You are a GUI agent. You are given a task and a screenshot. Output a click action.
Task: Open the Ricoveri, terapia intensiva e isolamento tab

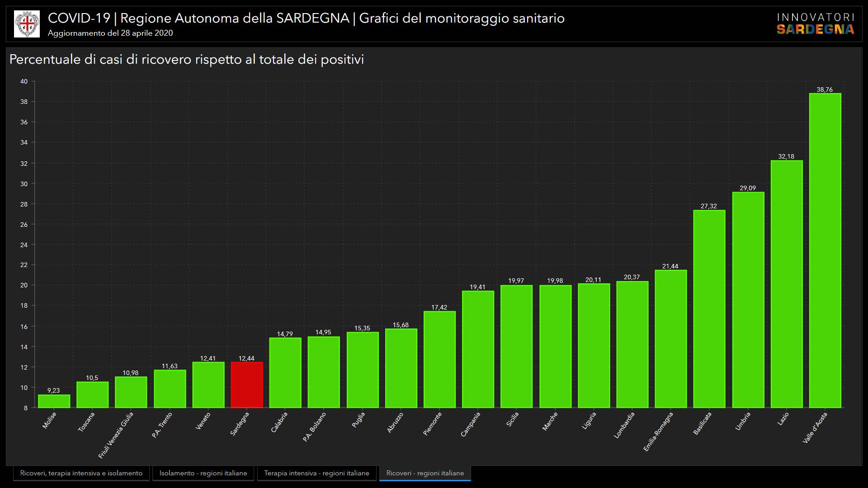(81, 473)
